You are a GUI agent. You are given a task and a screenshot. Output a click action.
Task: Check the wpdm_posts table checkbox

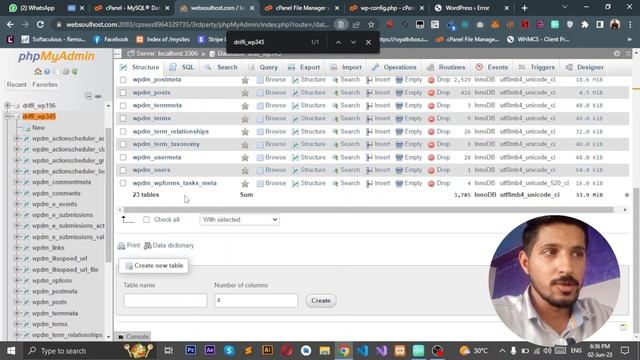click(123, 93)
